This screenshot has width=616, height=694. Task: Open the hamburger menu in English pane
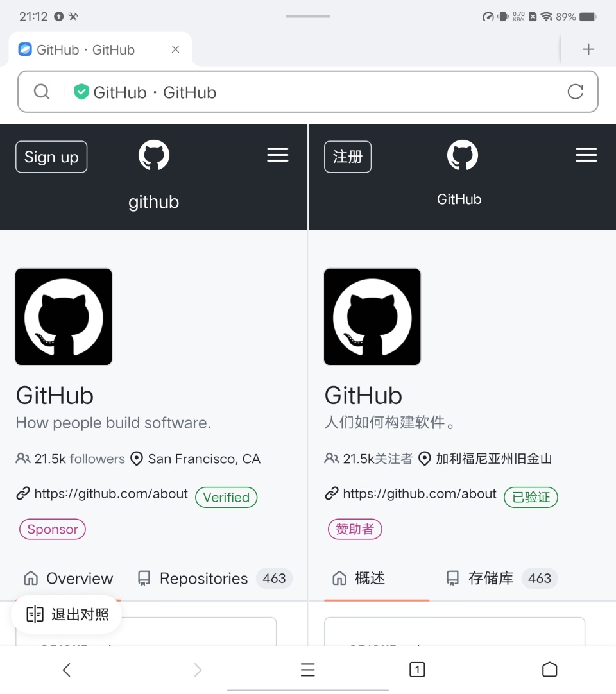click(278, 155)
